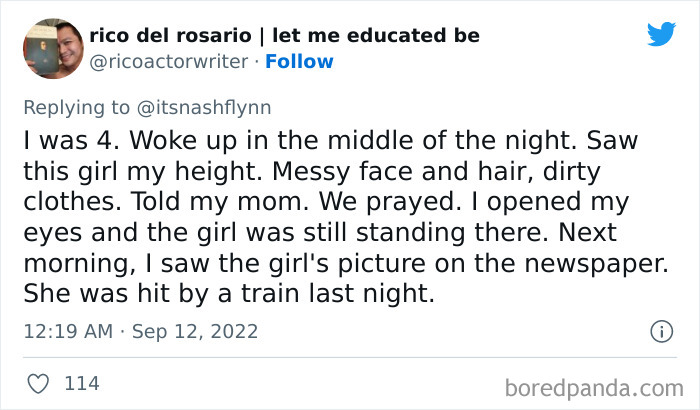The width and height of the screenshot is (700, 410).
Task: Open the tweet info circle icon
Action: point(660,331)
